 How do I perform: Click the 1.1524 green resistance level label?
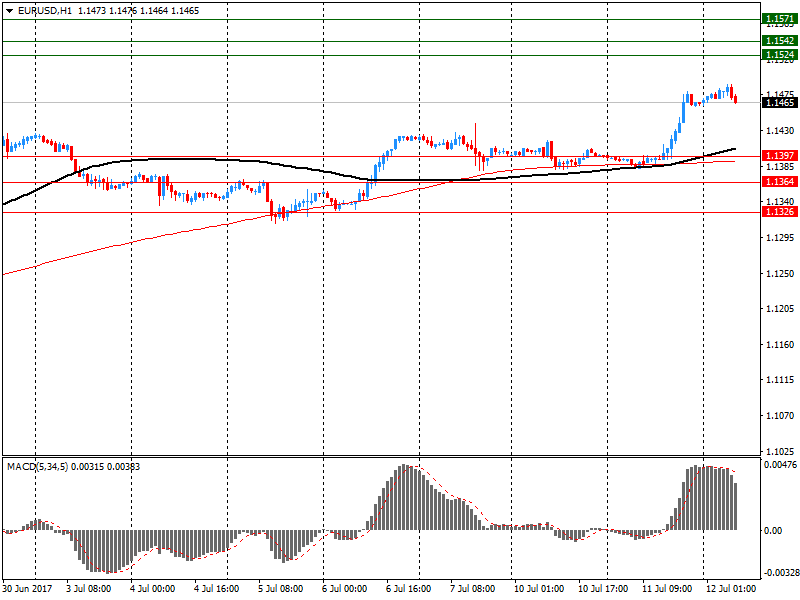[x=780, y=55]
